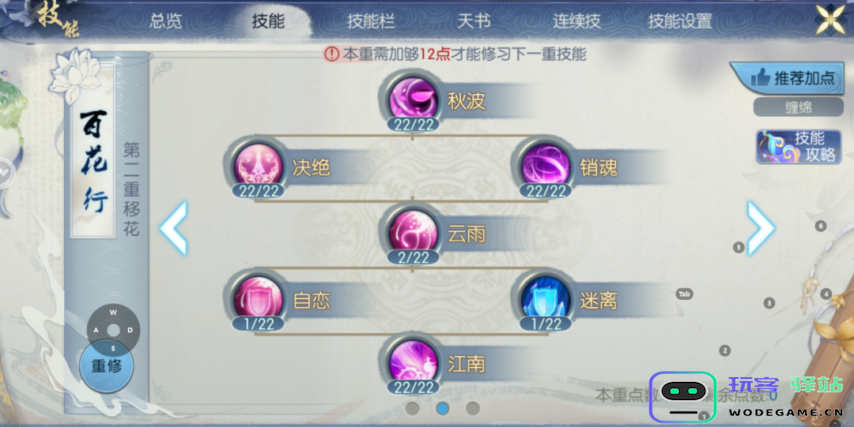
Task: Select the 自恋 skill icon
Action: click(x=258, y=300)
